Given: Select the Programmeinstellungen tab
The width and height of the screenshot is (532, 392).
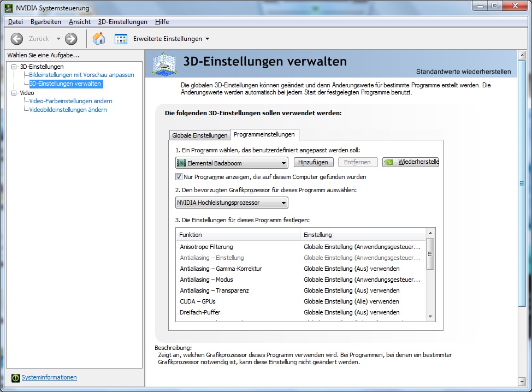Looking at the screenshot, I should click(x=264, y=134).
